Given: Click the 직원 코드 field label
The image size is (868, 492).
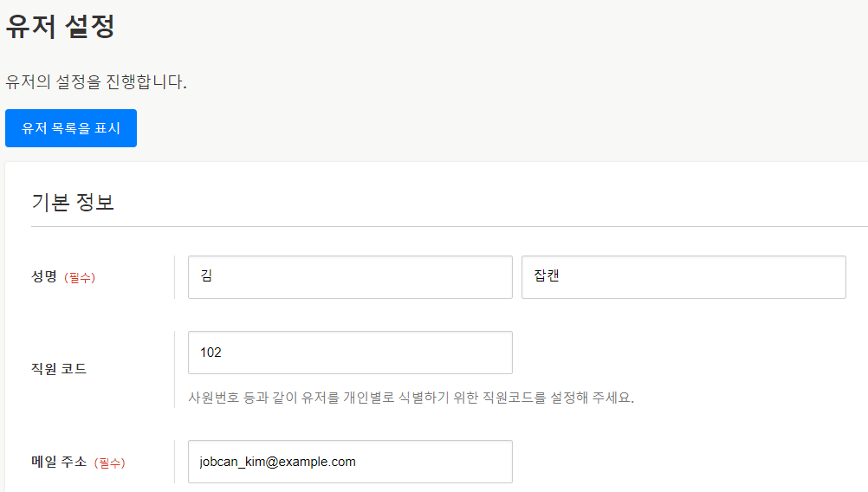Looking at the screenshot, I should [59, 369].
